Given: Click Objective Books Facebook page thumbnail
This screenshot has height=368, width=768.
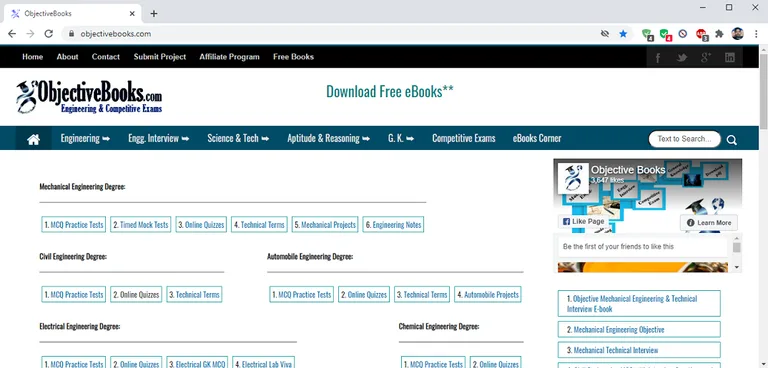Looking at the screenshot, I should click(x=573, y=178).
